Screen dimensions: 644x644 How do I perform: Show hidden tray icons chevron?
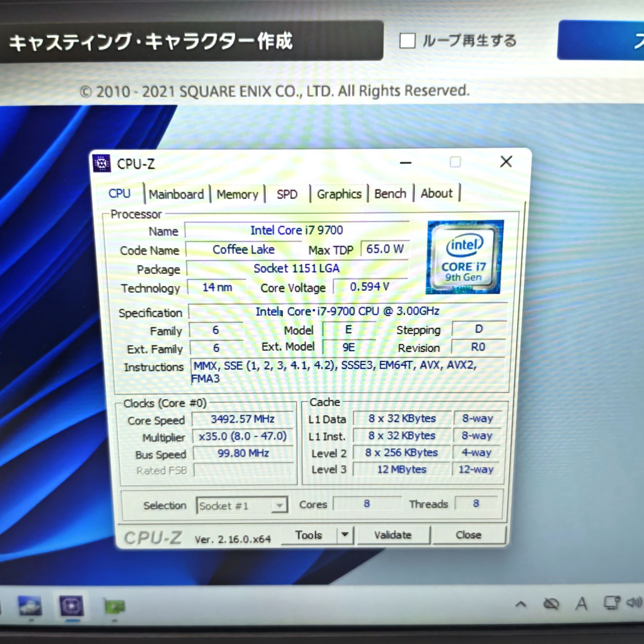[521, 604]
